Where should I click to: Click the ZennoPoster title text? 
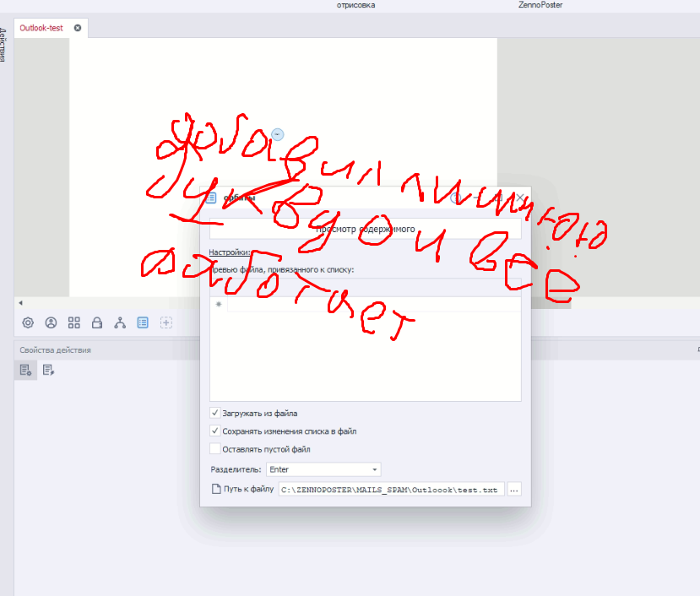pyautogui.click(x=540, y=5)
